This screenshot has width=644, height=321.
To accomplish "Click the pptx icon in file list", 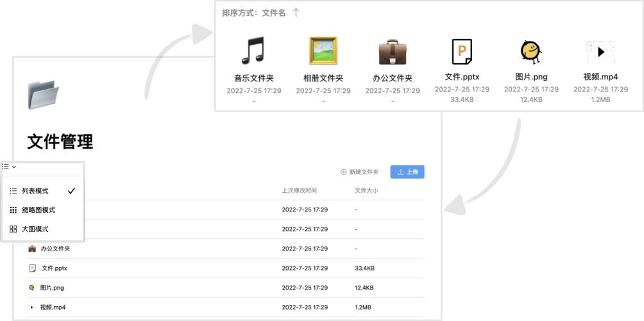I will point(32,268).
